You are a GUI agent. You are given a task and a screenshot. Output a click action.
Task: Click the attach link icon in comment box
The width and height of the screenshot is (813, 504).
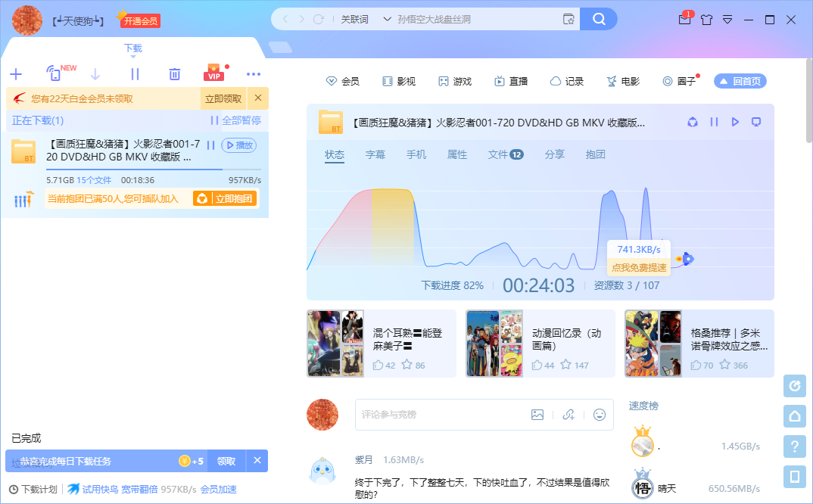tap(568, 415)
